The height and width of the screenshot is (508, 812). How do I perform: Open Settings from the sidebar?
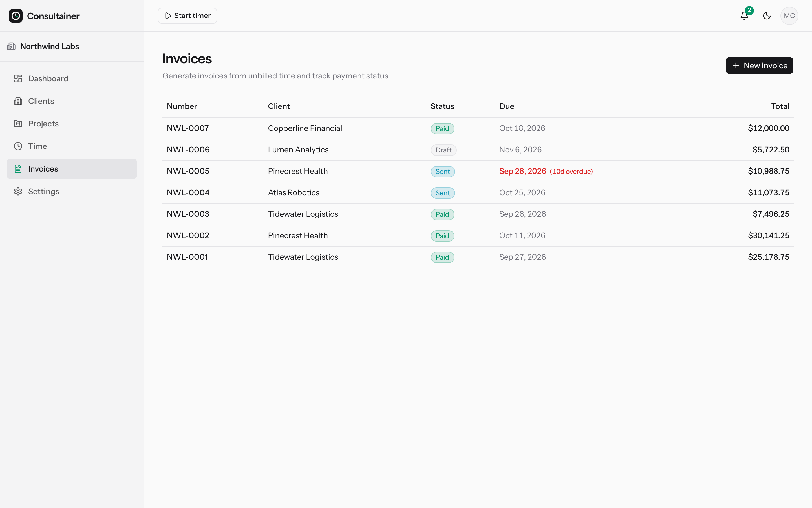72,192
